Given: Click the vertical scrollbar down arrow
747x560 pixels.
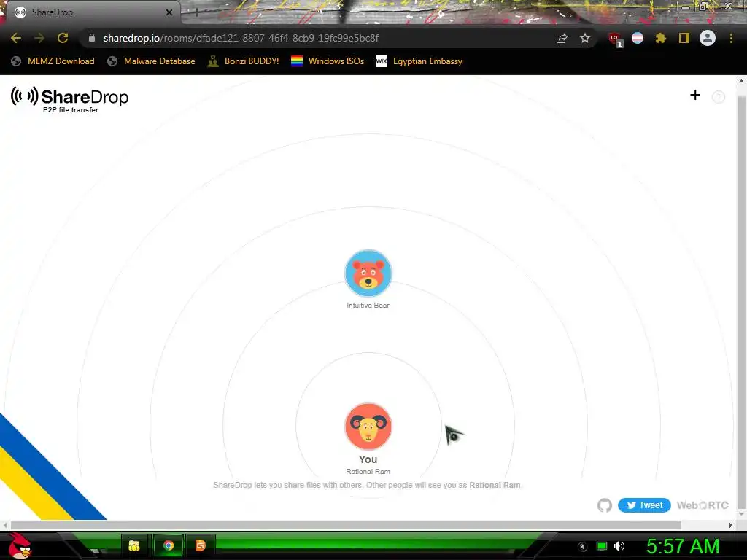Looking at the screenshot, I should [x=741, y=514].
